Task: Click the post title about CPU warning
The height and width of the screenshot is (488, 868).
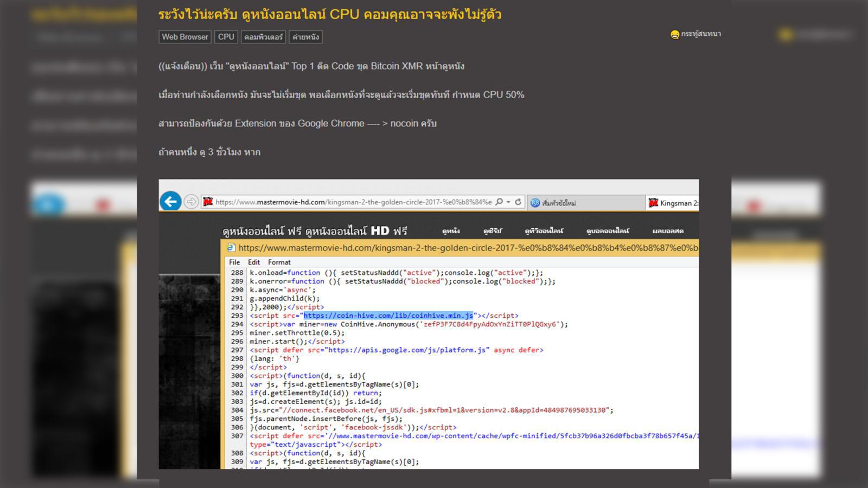Action: [330, 15]
